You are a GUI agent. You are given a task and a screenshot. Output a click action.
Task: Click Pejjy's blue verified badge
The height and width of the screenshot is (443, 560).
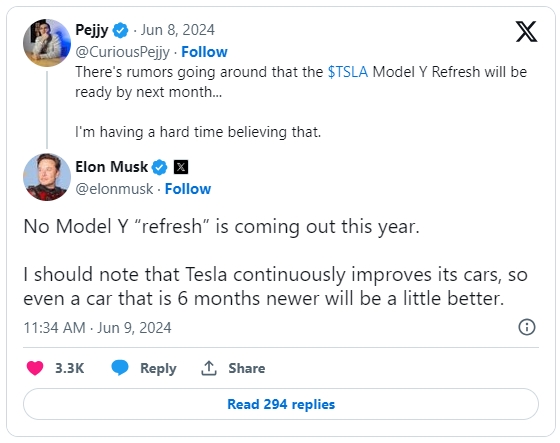coord(120,30)
